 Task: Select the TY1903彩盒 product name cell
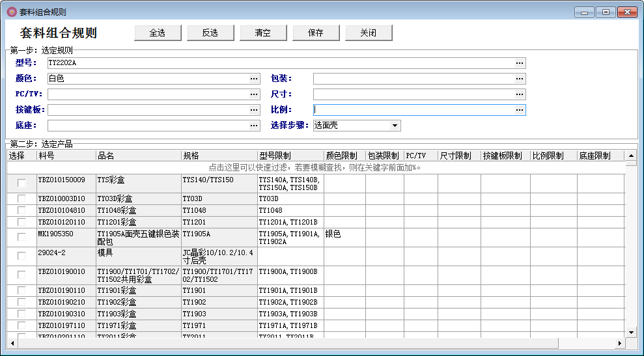(x=139, y=314)
